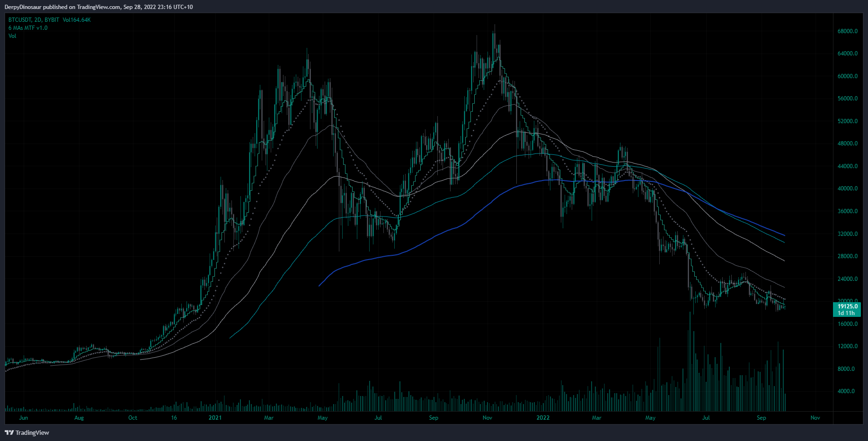Hide the BTCUSDT main series via its legend
The image size is (868, 441).
[20, 19]
